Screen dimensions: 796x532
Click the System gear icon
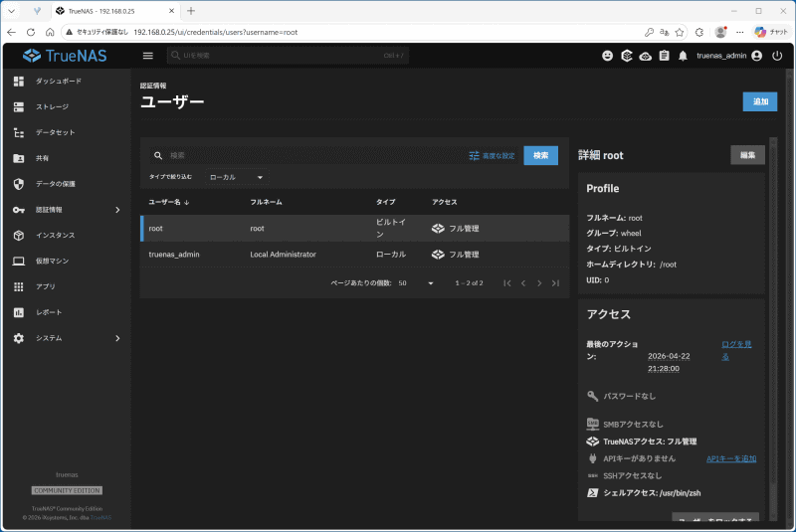pyautogui.click(x=19, y=338)
